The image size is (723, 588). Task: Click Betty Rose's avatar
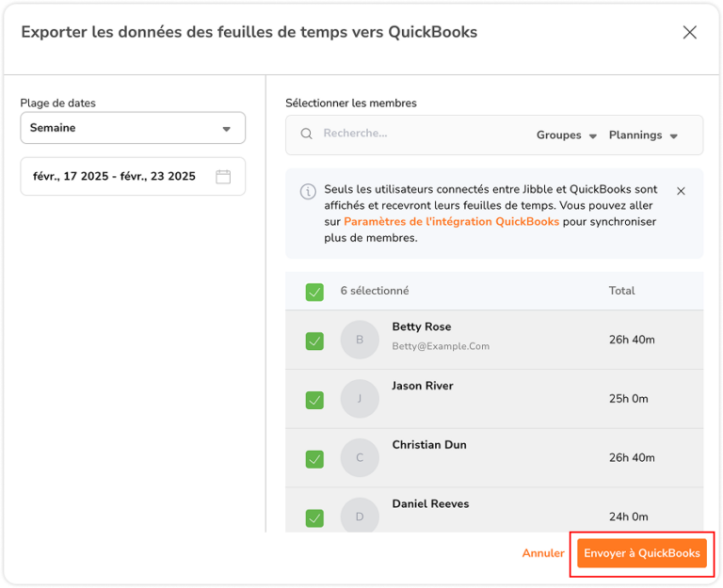click(x=360, y=340)
